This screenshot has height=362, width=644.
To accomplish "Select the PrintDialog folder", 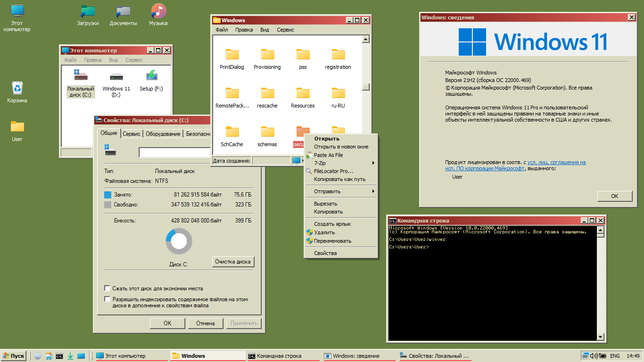I will 232,59.
